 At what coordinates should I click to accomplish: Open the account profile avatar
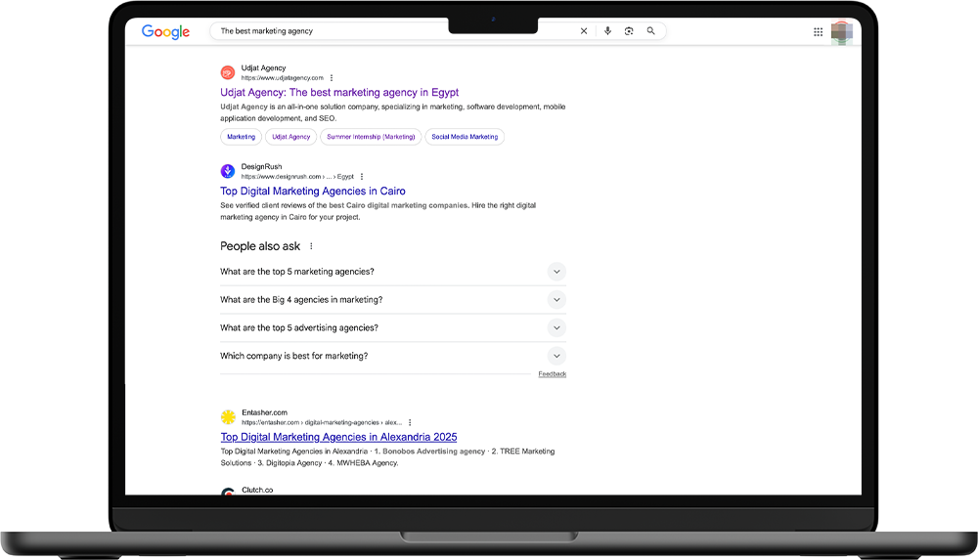[x=841, y=31]
